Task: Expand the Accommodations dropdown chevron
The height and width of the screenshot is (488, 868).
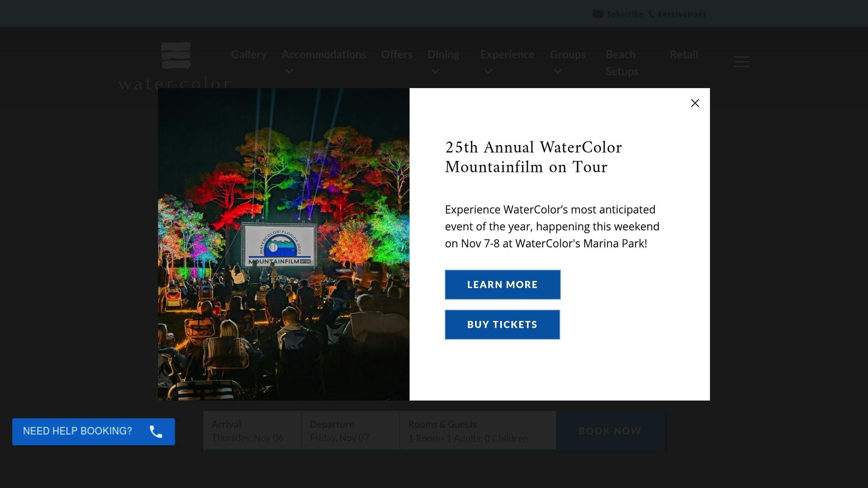Action: (289, 71)
